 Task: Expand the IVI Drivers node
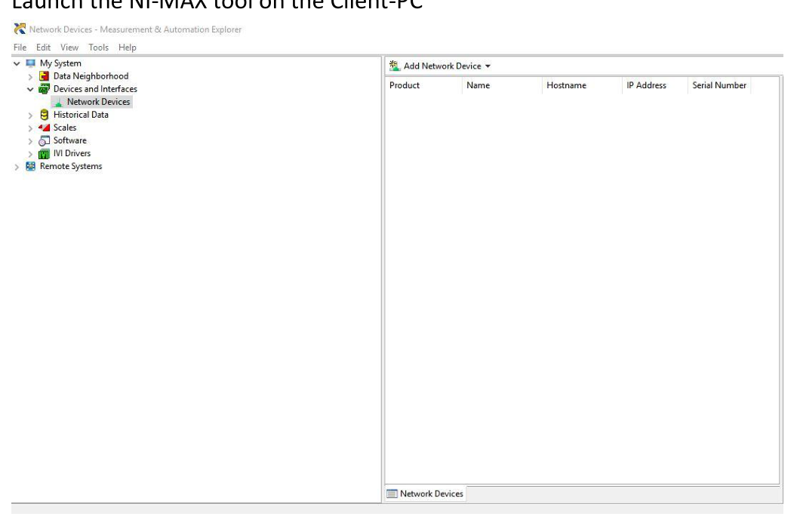[30, 154]
